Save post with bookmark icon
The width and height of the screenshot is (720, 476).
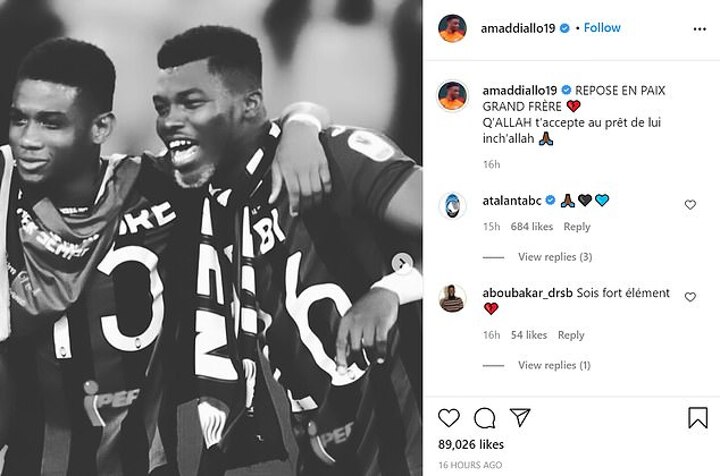(x=698, y=418)
